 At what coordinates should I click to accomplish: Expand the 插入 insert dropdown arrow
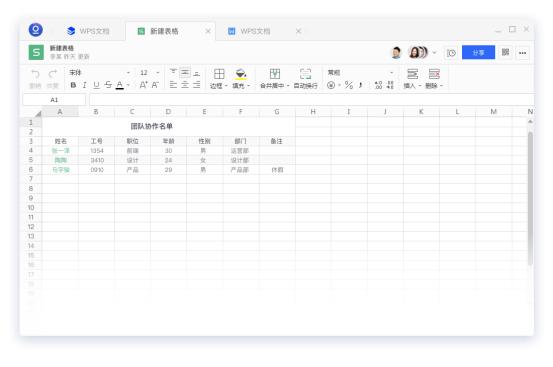point(420,86)
